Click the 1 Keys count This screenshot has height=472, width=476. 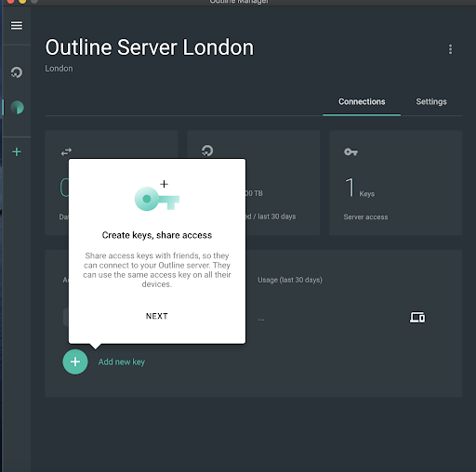[x=360, y=188]
